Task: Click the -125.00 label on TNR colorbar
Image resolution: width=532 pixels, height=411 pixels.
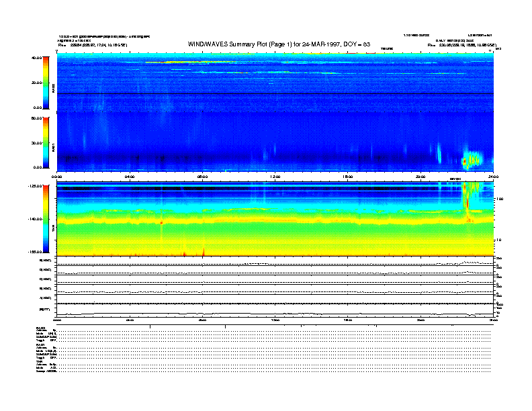Action: tap(36, 186)
